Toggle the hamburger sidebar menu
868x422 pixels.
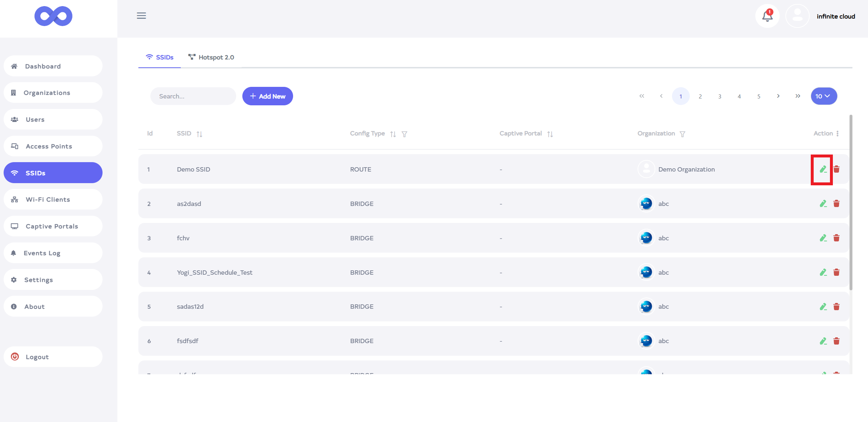(x=141, y=16)
